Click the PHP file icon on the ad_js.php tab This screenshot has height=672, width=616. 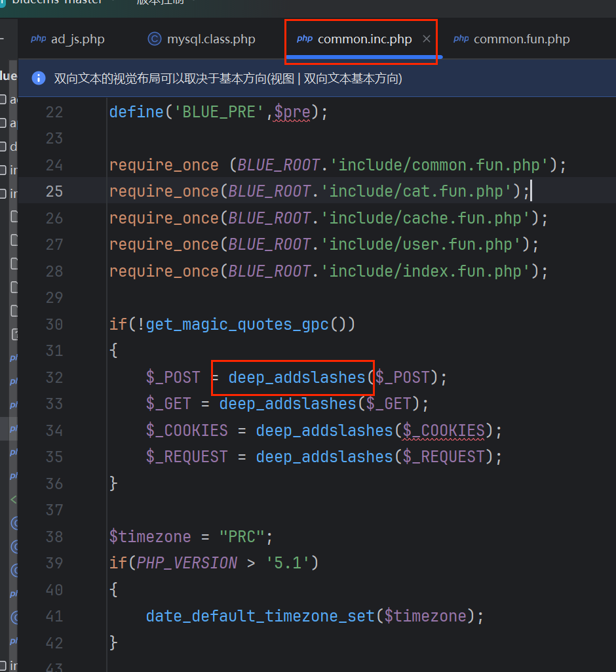pyautogui.click(x=39, y=39)
